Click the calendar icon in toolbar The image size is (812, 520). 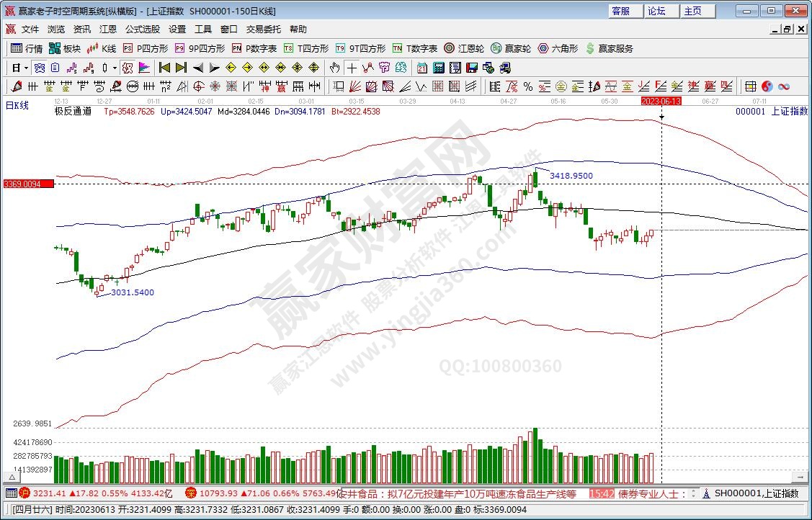422,68
